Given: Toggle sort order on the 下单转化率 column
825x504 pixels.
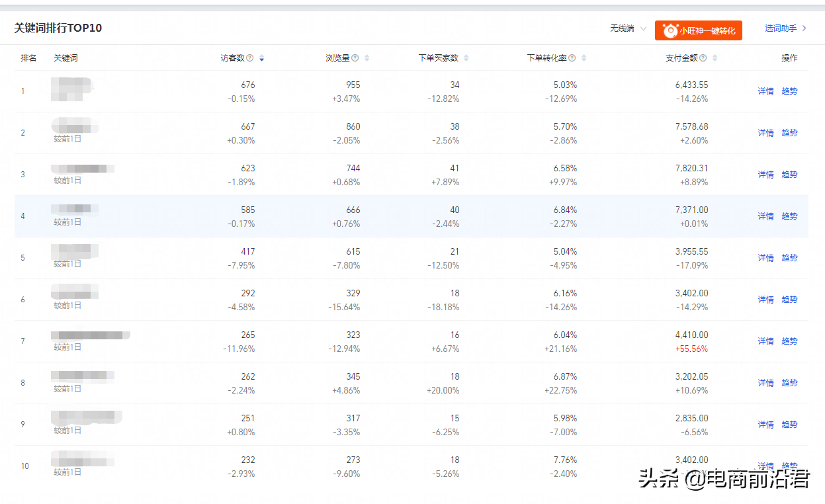Looking at the screenshot, I should [x=583, y=58].
